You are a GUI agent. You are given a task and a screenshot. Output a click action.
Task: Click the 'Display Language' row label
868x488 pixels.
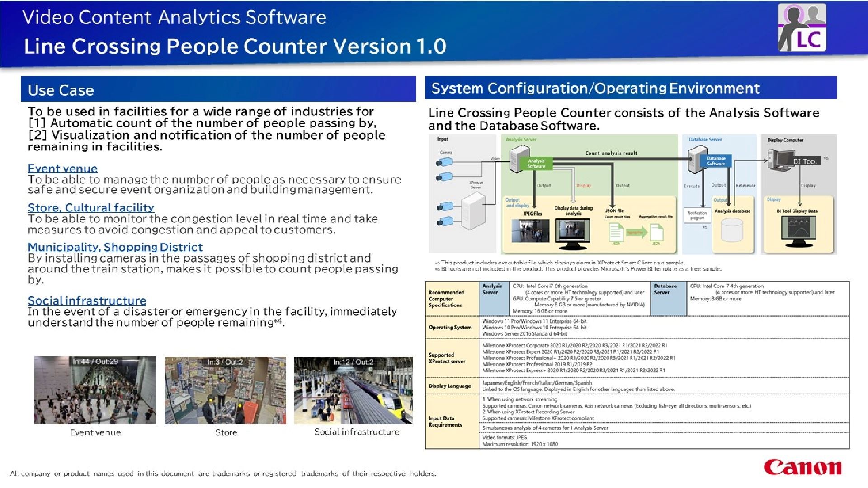point(449,386)
